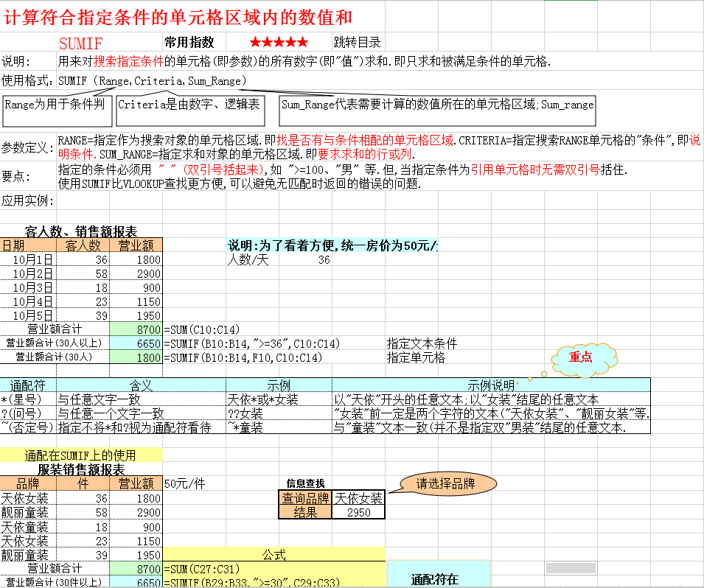This screenshot has height=588, width=704.
Task: Click the yellow 公式 header cell
Action: coord(274,554)
